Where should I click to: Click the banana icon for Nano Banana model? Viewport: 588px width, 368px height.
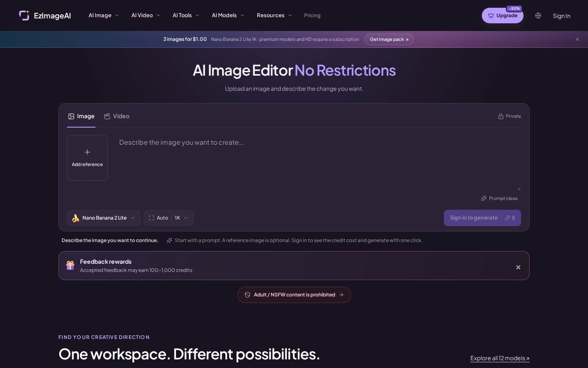coord(76,218)
